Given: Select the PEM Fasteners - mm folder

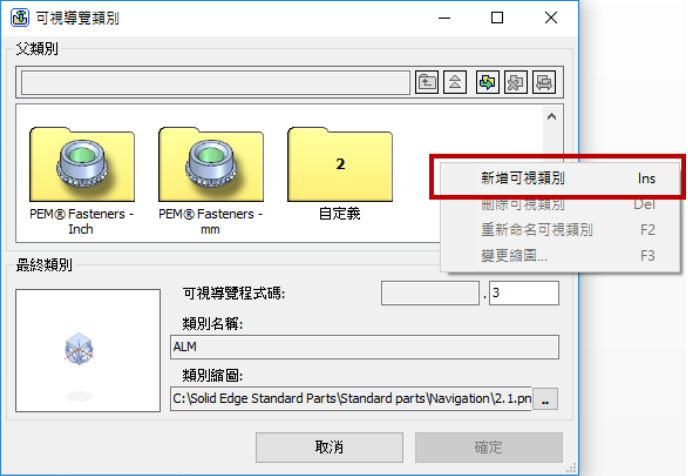Looking at the screenshot, I should 211,180.
